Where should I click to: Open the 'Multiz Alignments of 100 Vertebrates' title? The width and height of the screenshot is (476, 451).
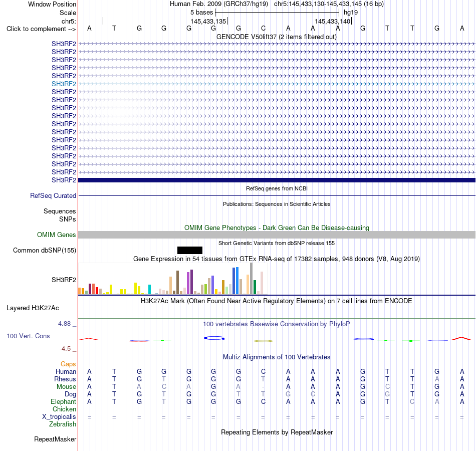[277, 357]
